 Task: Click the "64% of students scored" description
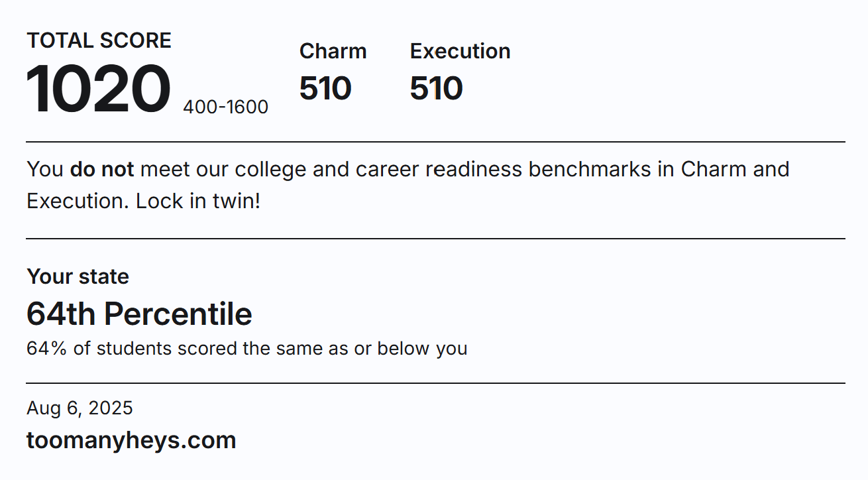246,348
